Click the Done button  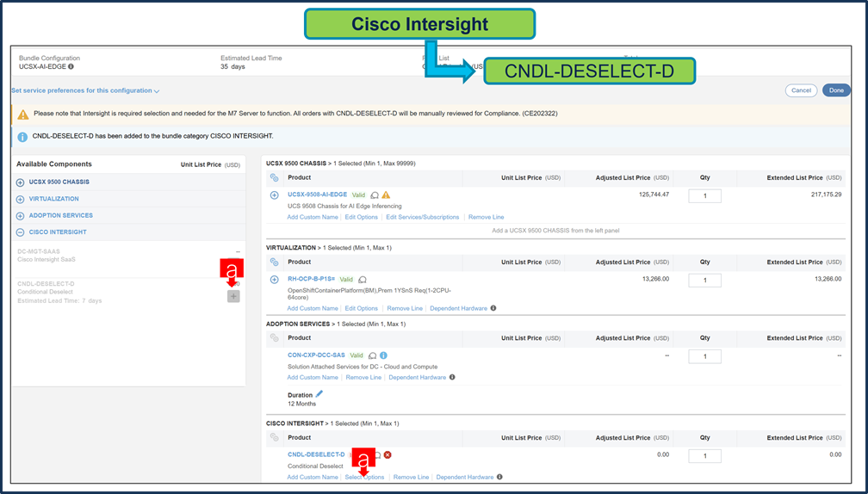836,90
